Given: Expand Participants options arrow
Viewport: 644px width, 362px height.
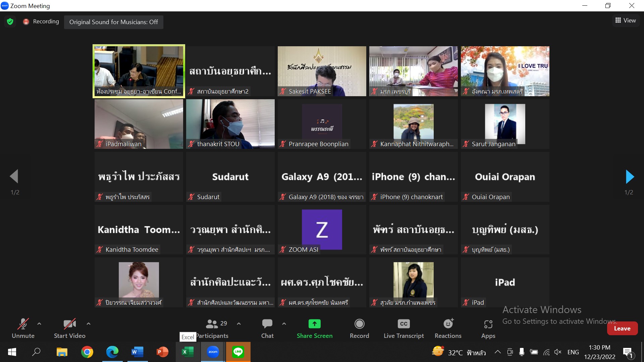Looking at the screenshot, I should [239, 324].
